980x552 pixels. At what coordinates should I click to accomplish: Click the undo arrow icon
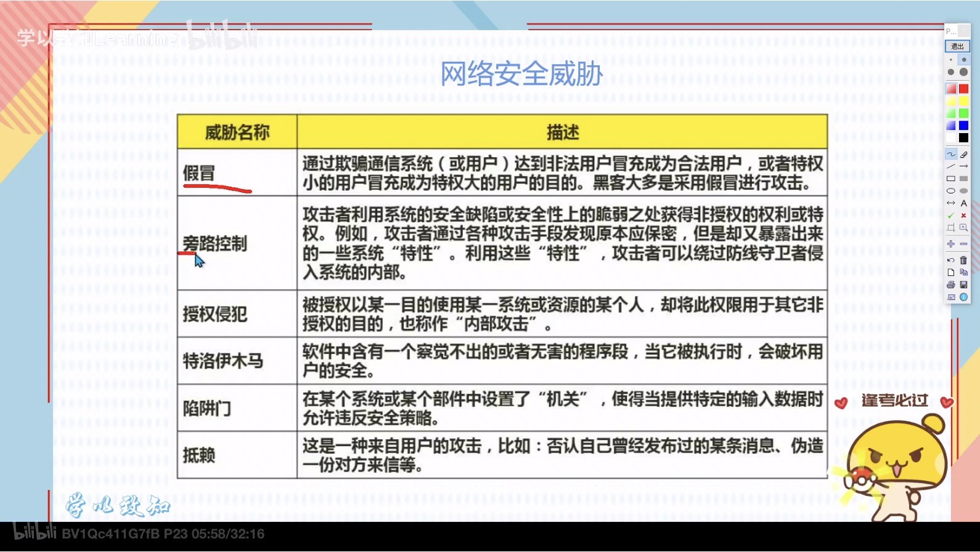pos(951,260)
